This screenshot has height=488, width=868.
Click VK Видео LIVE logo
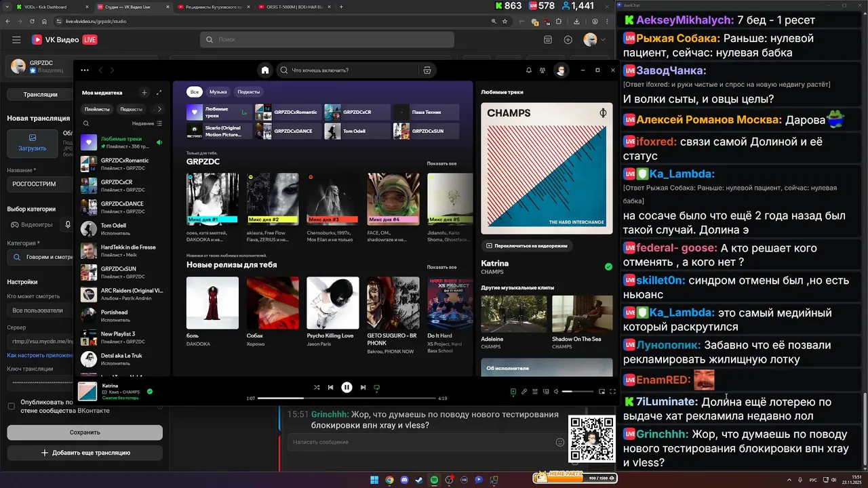click(64, 40)
